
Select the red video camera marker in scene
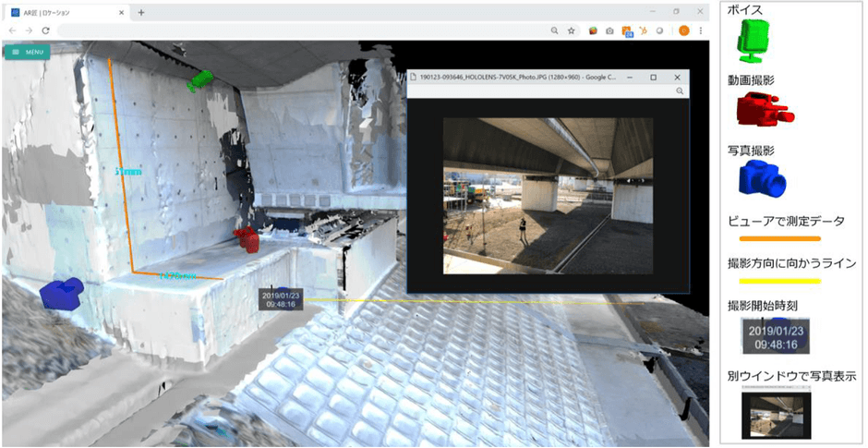pyautogui.click(x=247, y=239)
